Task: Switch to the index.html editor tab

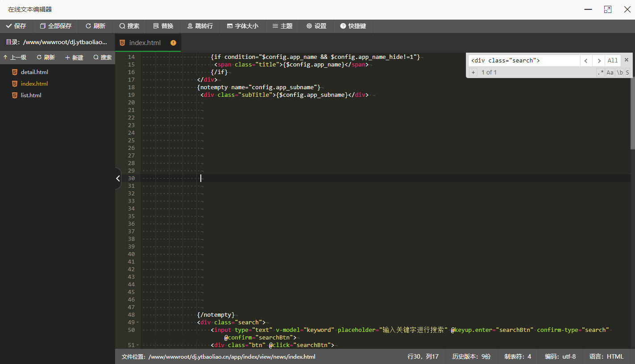Action: pos(145,43)
